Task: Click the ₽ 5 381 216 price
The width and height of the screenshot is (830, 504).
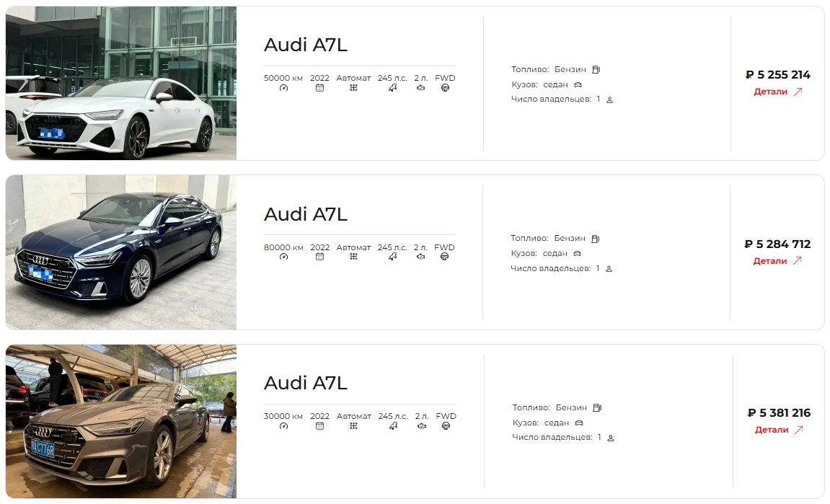Action: point(779,413)
